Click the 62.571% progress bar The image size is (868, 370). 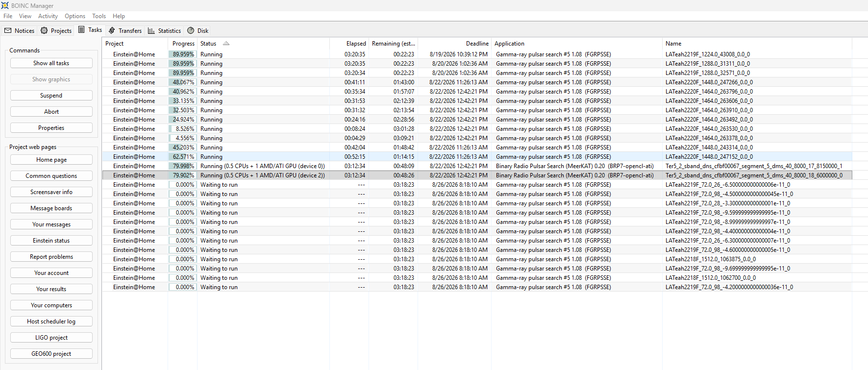(x=183, y=157)
